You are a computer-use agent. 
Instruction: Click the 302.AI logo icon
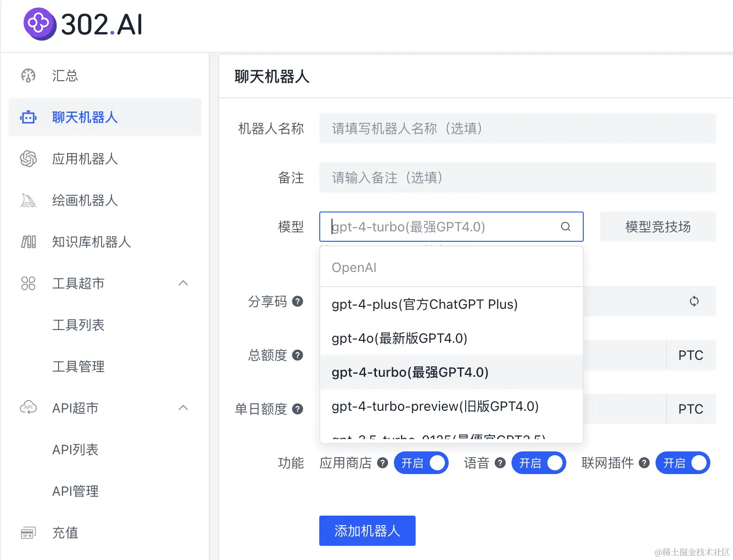(40, 24)
